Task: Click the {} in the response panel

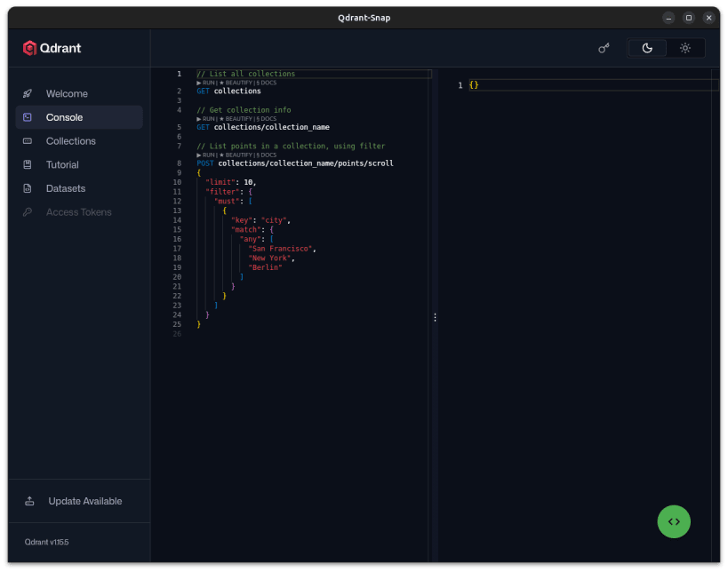Action: (474, 85)
